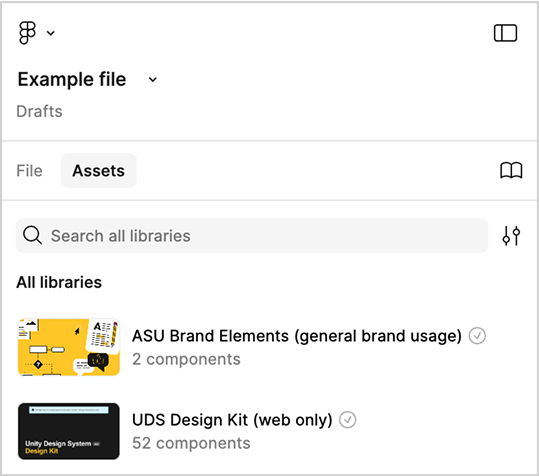Open ASU Brand Elements library thumbnail

point(69,347)
